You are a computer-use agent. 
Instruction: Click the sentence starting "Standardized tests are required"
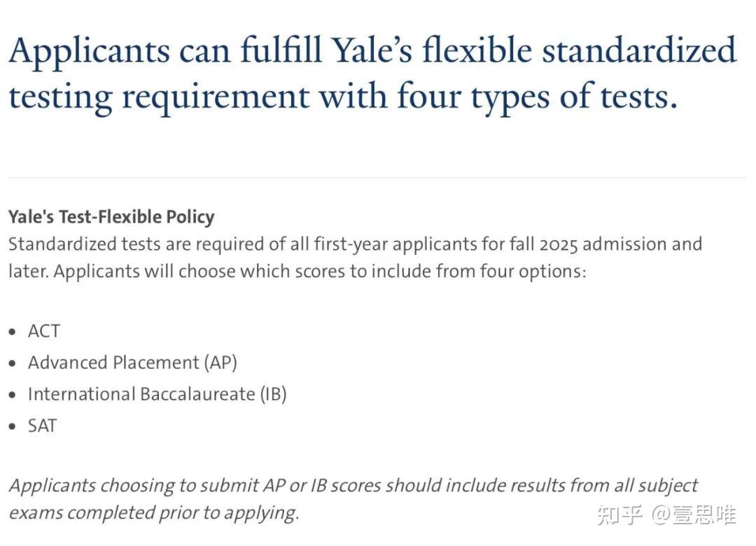(x=355, y=244)
